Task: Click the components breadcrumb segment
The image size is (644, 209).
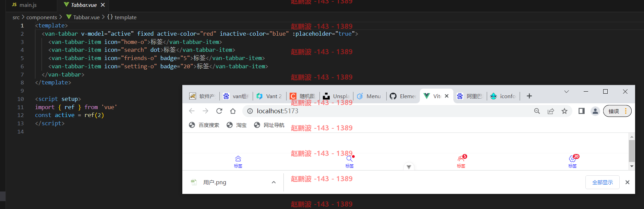Action: pyautogui.click(x=42, y=17)
